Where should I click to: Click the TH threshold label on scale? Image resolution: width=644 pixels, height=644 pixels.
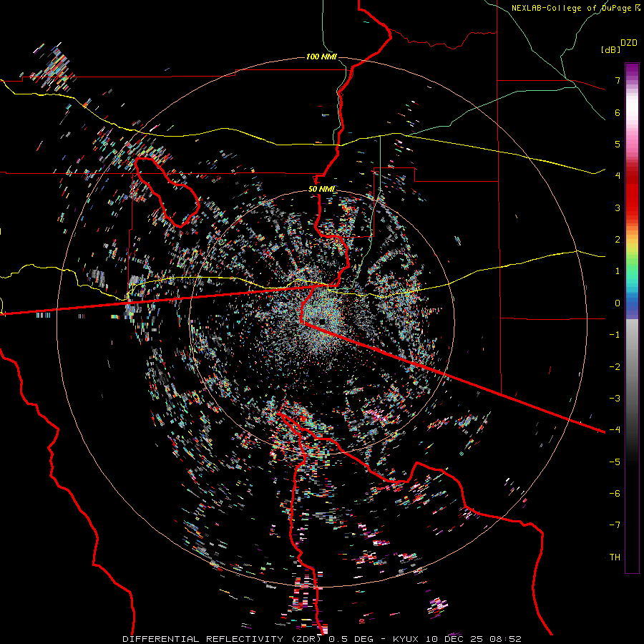point(615,557)
